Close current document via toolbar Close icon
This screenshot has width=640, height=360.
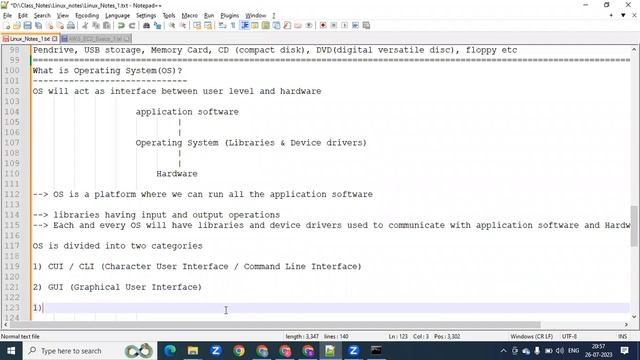pos(49,26)
